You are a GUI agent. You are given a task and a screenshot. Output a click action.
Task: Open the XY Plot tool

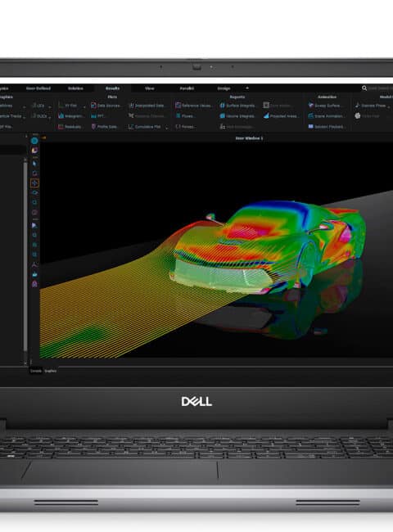[x=67, y=106]
